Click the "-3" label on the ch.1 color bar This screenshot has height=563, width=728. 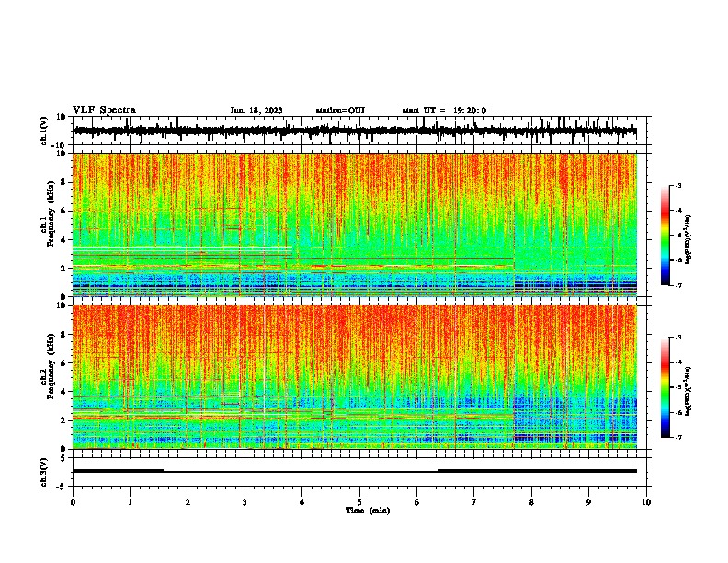(678, 185)
